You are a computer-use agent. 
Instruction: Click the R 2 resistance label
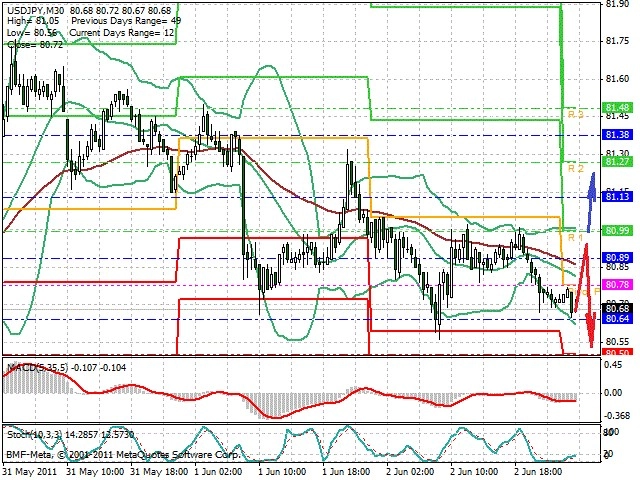[x=576, y=168]
